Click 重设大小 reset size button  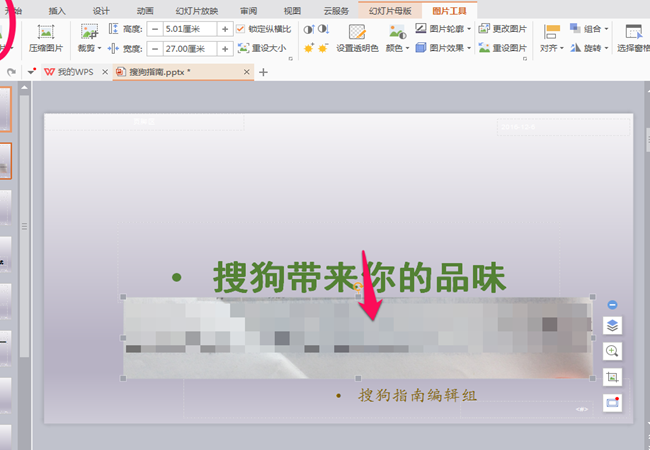pyautogui.click(x=262, y=48)
